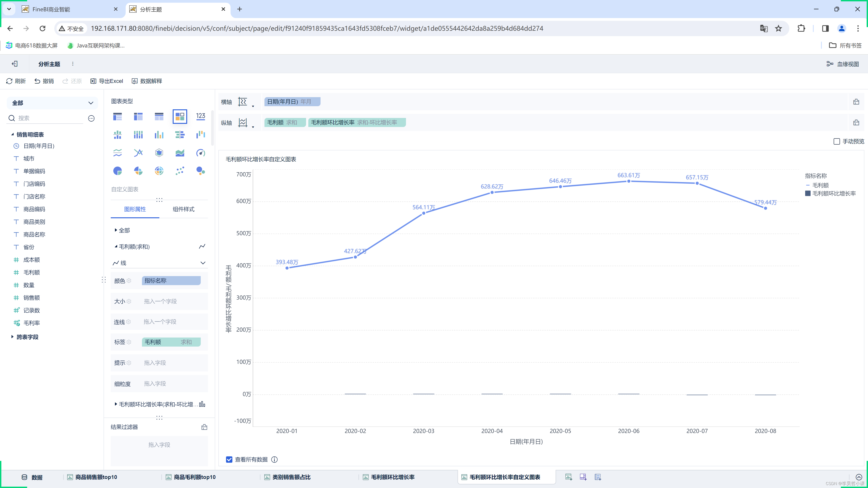Click the 日期(年月日) 年月 axis pill
868x488 pixels.
292,102
